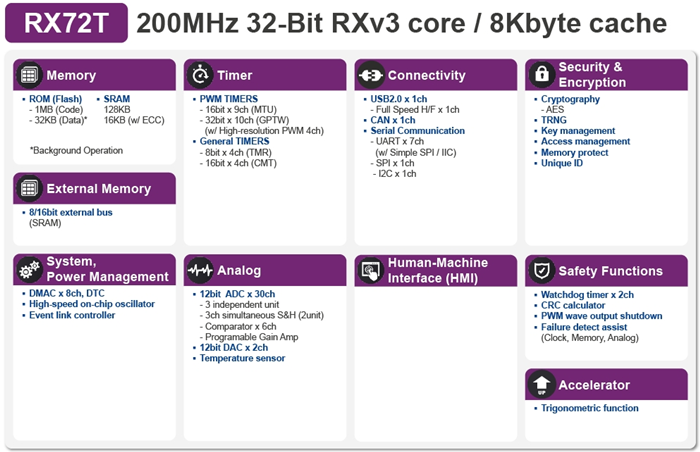Screen dimensions: 700x452
Task: Click the Security & Encryption padlock icon
Action: (542, 74)
